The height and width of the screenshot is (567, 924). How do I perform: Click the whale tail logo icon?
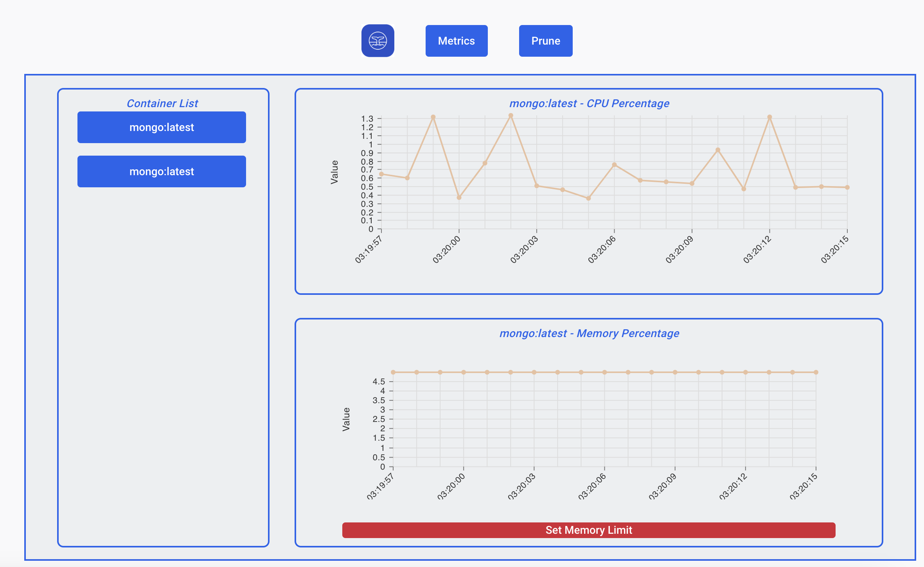click(x=378, y=41)
